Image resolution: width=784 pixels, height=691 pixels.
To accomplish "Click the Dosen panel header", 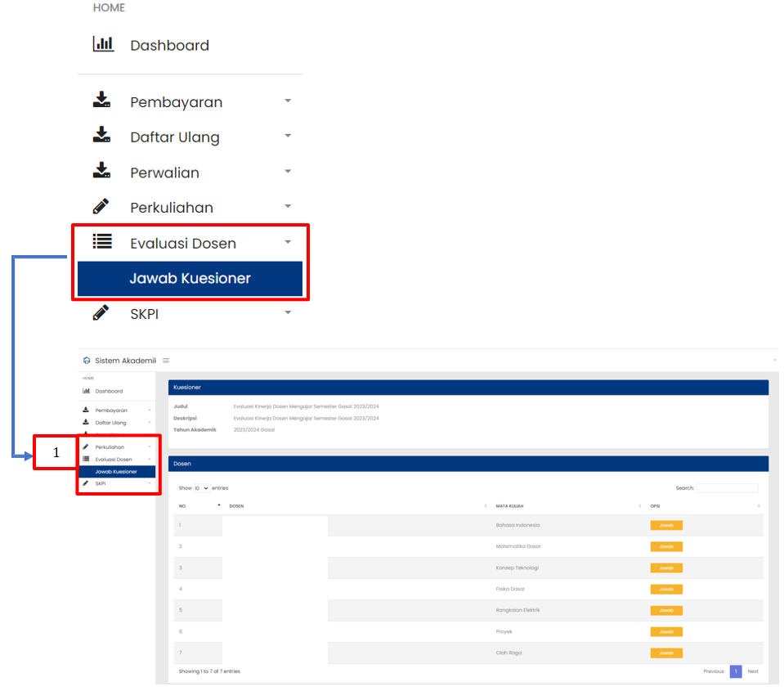I will point(468,464).
